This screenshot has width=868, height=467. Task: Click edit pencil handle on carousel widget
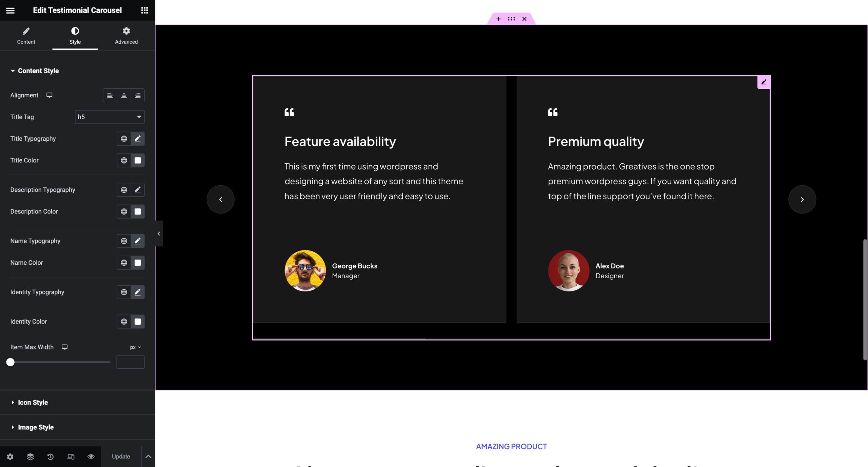pyautogui.click(x=764, y=82)
